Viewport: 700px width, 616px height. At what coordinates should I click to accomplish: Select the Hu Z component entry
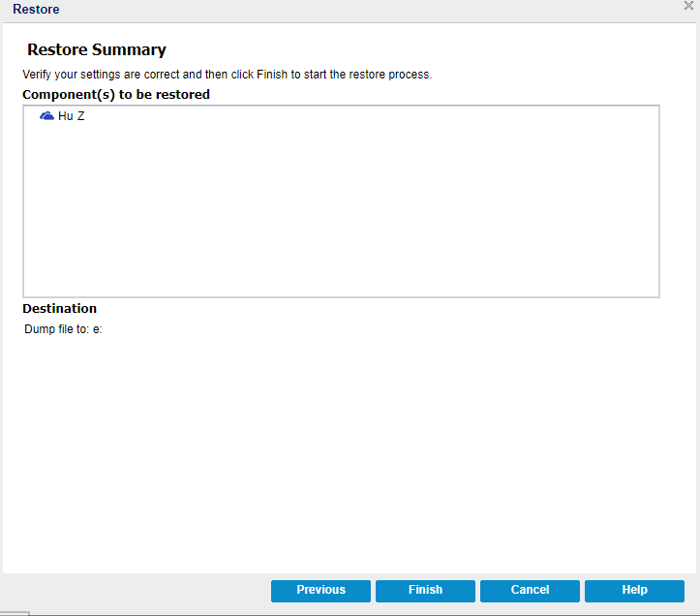coord(71,116)
